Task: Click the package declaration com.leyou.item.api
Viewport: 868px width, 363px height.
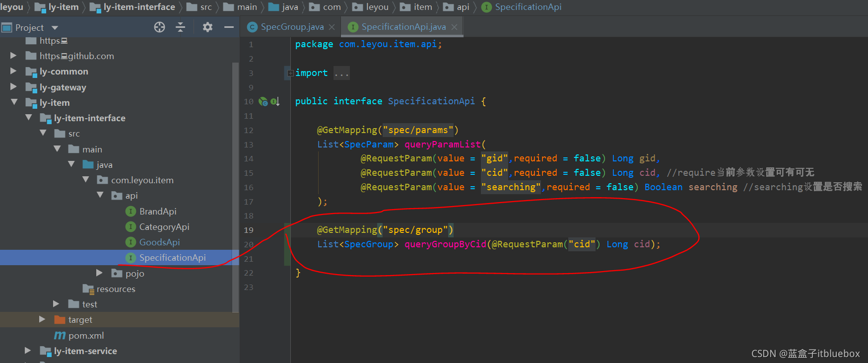Action: [388, 44]
